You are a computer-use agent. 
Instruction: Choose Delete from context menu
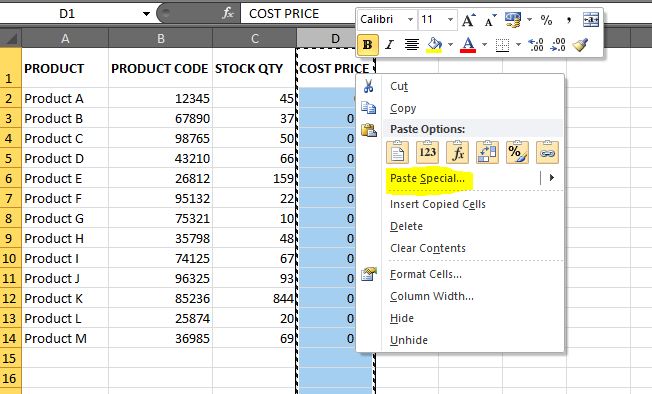[460, 226]
